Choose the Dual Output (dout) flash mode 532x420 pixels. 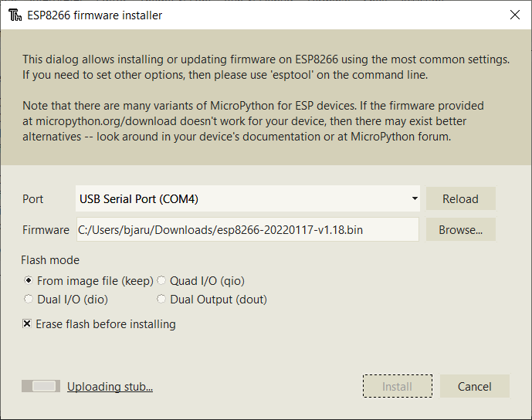[162, 299]
